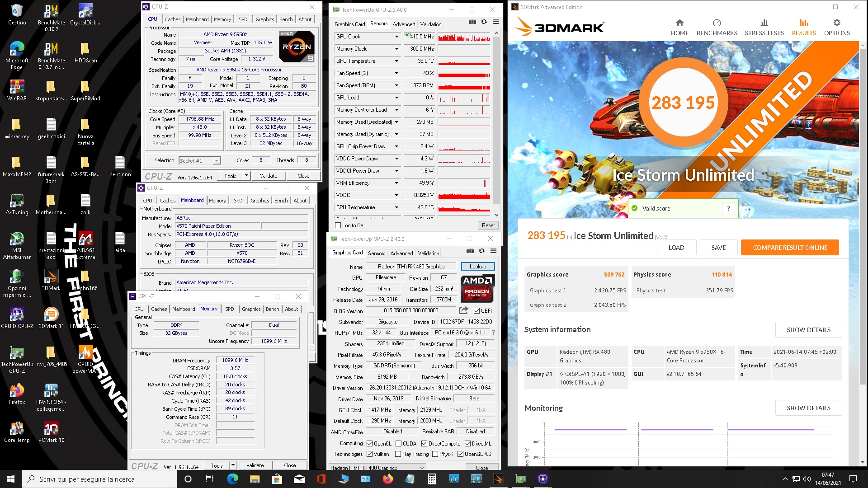Image resolution: width=868 pixels, height=488 pixels.
Task: Open 3DMark BENCHMARKS gauge icon
Action: [717, 23]
